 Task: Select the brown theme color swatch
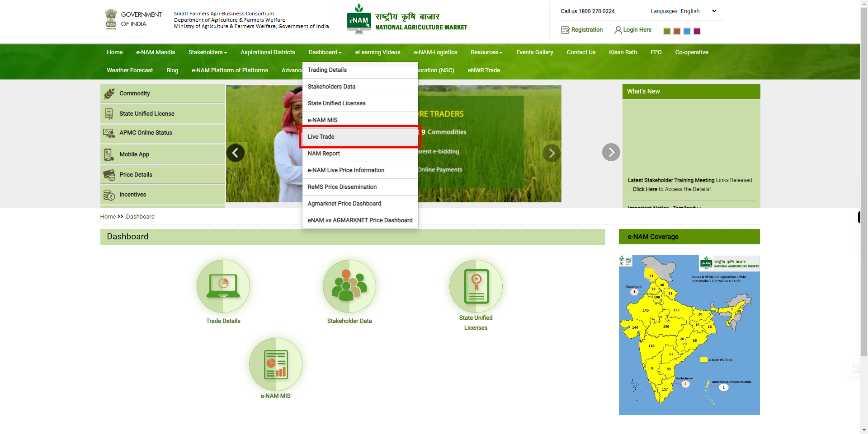click(677, 31)
